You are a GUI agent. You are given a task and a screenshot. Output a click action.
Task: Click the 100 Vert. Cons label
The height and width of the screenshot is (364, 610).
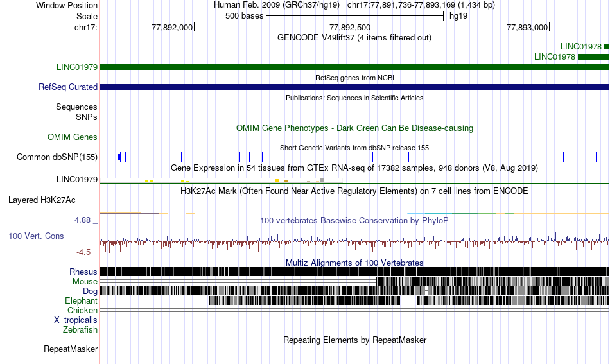click(36, 236)
